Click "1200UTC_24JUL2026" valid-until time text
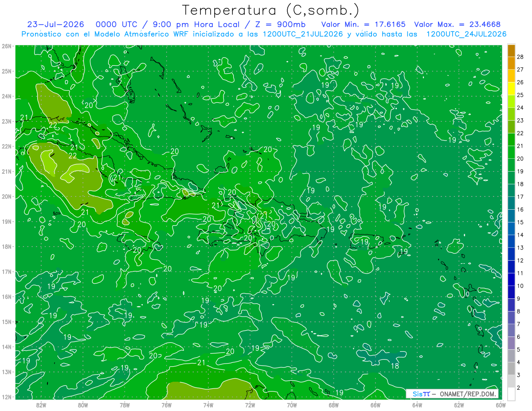The height and width of the screenshot is (411, 532). [466, 34]
